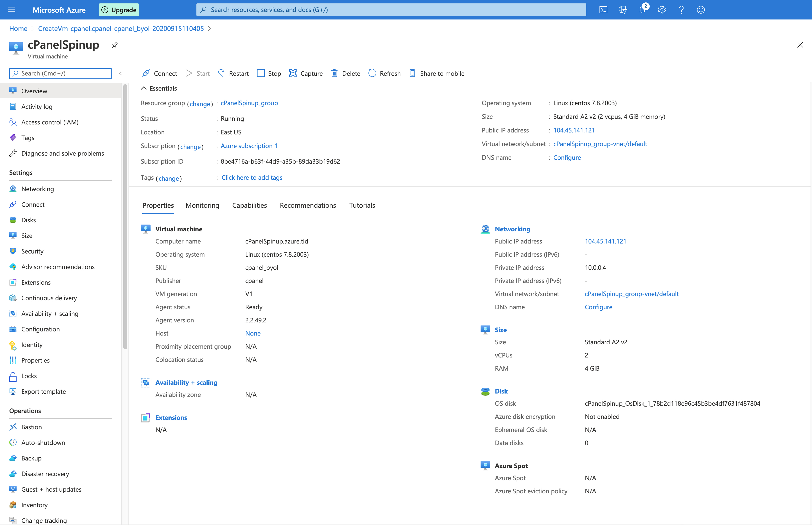Click Configure link for DNS name

(567, 158)
